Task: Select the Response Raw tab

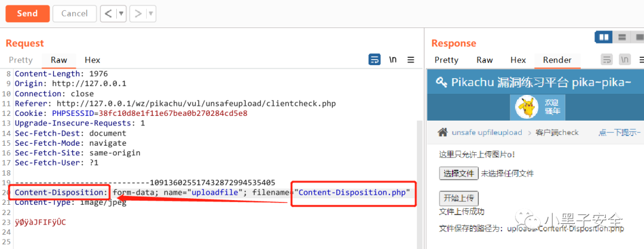Action: click(485, 60)
